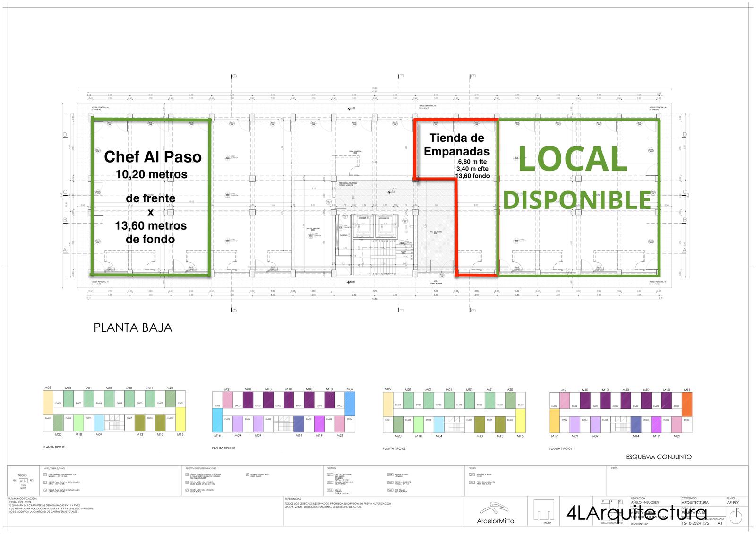Click the '13,60 fondo' text

click(472, 176)
